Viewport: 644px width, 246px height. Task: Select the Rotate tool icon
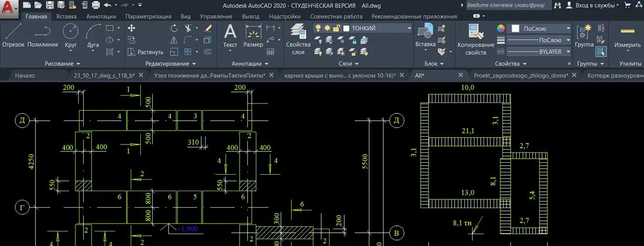(174, 28)
